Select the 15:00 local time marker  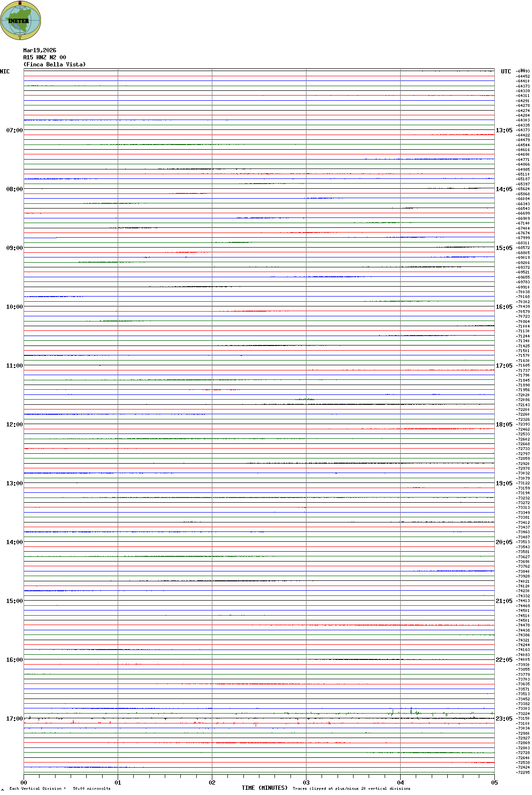coord(14,601)
